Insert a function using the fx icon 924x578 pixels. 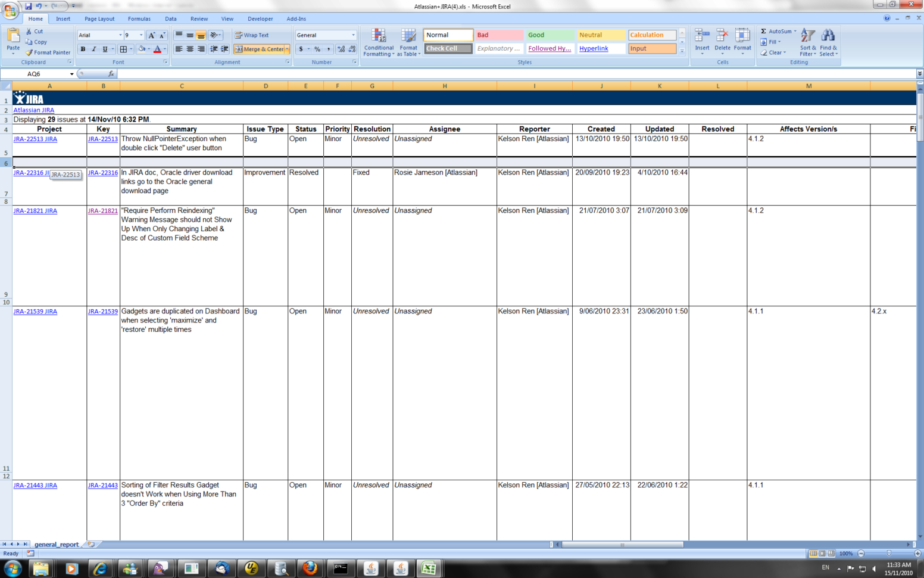click(x=111, y=73)
